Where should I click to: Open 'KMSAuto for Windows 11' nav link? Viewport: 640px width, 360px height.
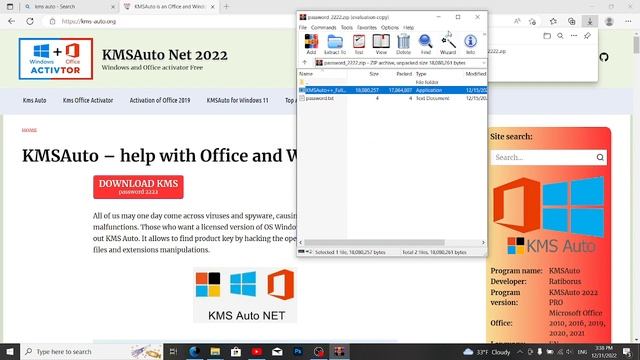tap(238, 100)
